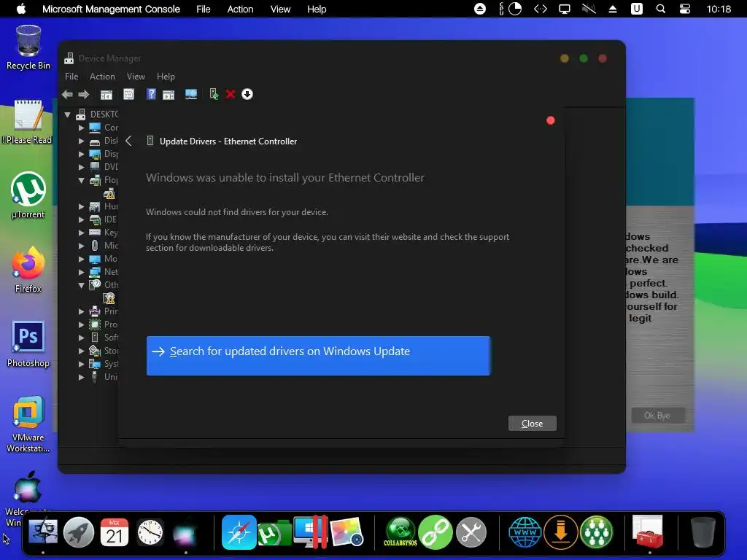Open the Finder icon in the dock
The height and width of the screenshot is (560, 747).
tap(43, 532)
